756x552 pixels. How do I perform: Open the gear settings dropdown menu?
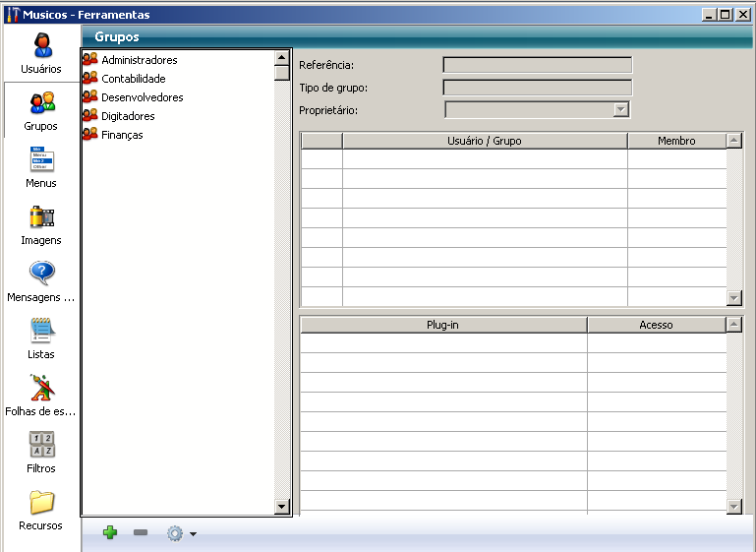tap(181, 533)
